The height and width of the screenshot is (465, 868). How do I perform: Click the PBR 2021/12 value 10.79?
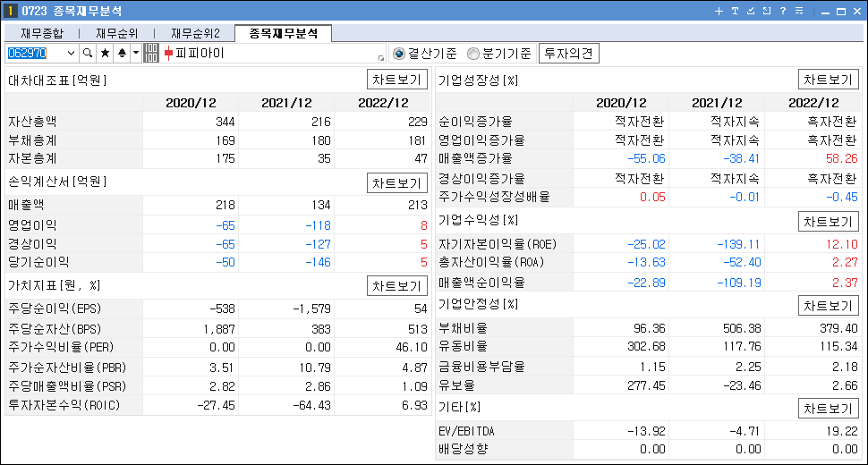[316, 368]
